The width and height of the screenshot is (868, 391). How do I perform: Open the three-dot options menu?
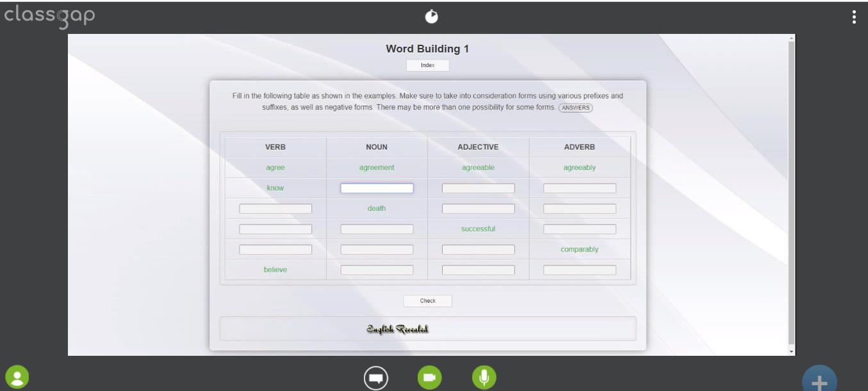[x=854, y=17]
